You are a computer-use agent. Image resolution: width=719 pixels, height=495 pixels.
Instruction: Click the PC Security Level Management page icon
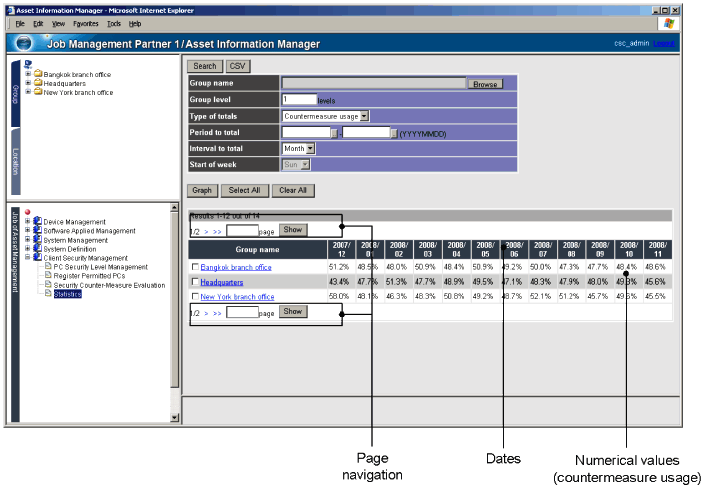coord(47,267)
